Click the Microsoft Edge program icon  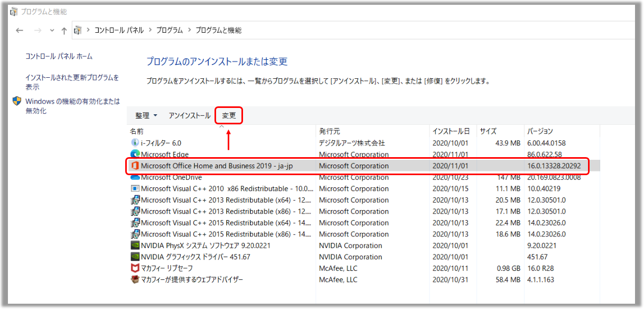click(x=135, y=154)
